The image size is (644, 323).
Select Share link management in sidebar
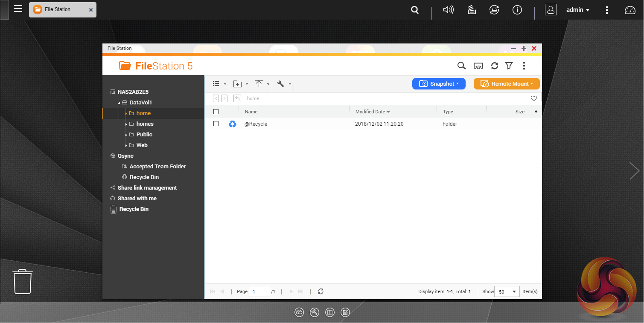147,188
